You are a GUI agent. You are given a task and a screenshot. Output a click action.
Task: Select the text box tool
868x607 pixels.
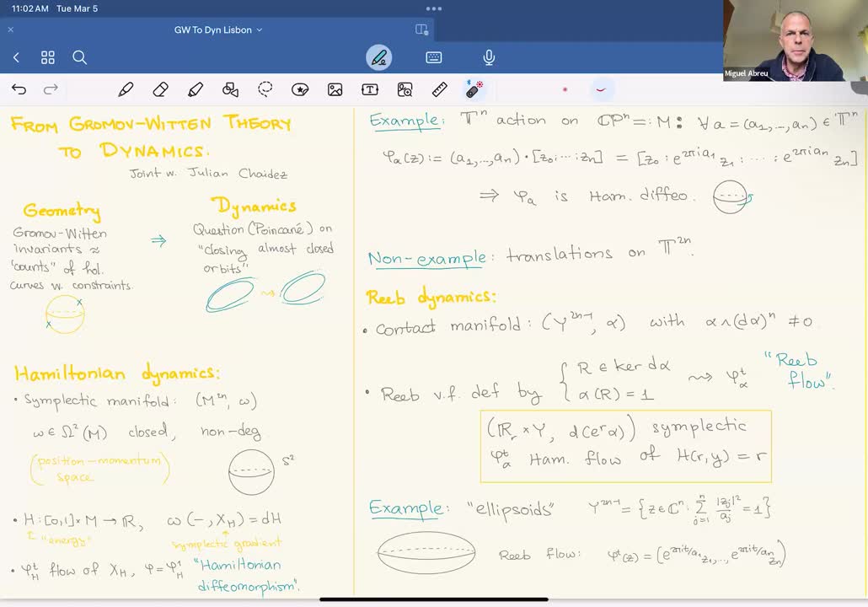click(x=372, y=89)
